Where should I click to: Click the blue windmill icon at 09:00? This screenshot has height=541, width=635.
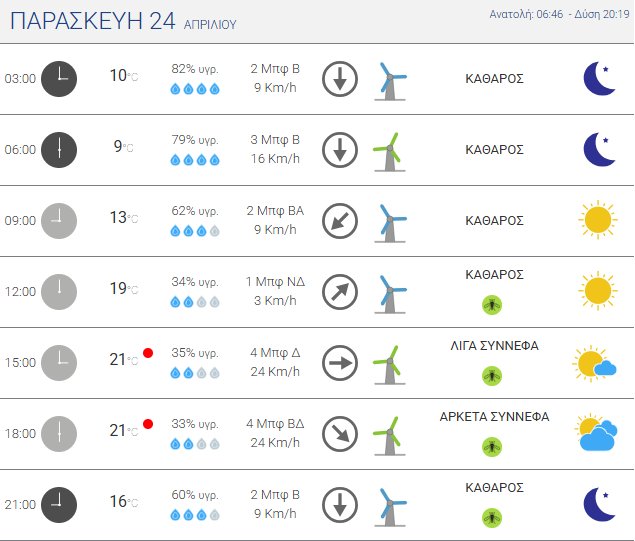click(389, 221)
